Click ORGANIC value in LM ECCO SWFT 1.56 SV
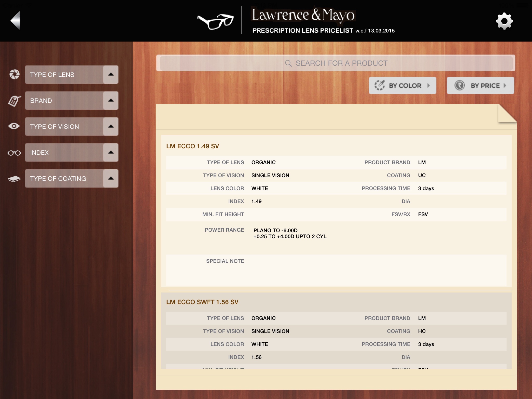532x399 pixels. (x=263, y=318)
